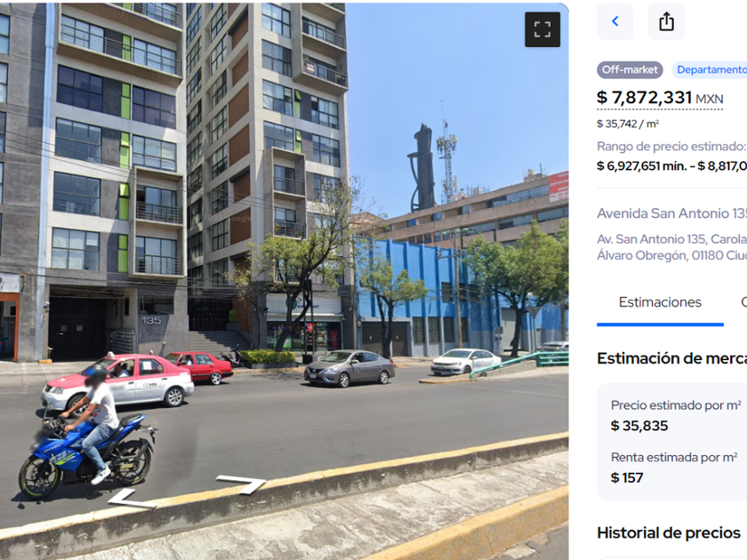The image size is (747, 560).
Task: Switch to the Estimaciones tab
Action: [660, 302]
